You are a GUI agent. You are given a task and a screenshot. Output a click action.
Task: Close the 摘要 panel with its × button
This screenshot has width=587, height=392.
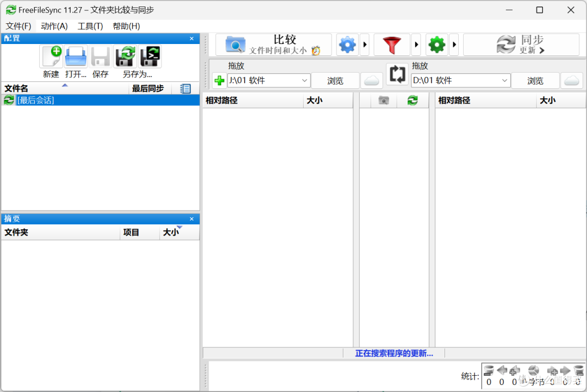[191, 218]
